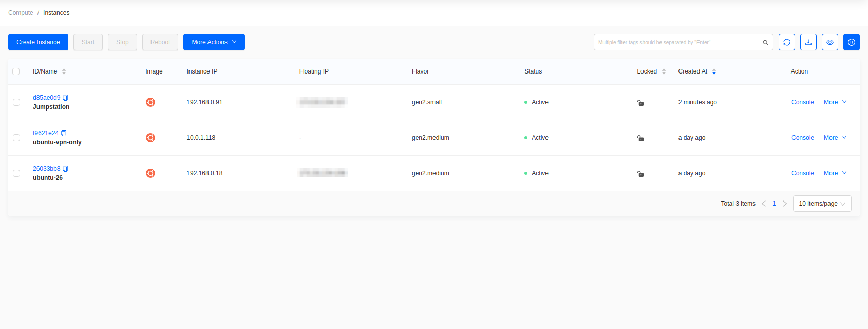Image resolution: width=868 pixels, height=329 pixels.
Task: Click Create Instance button
Action: (x=38, y=42)
